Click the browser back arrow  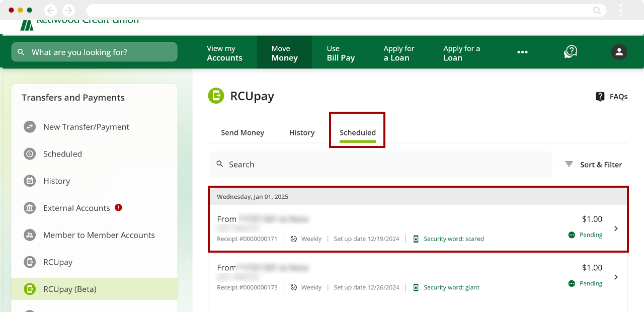pos(50,10)
